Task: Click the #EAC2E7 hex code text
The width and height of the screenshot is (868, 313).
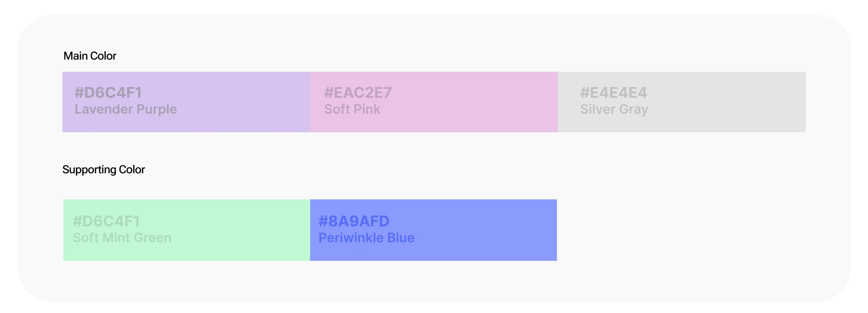Action: [x=358, y=93]
